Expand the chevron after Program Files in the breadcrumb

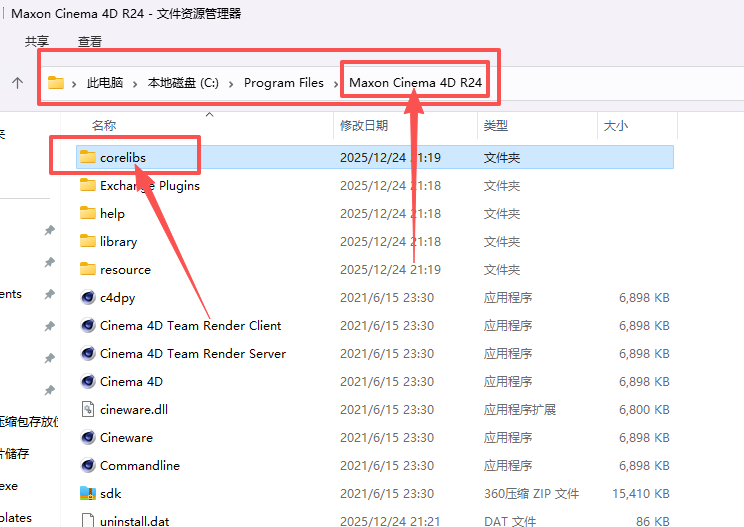pos(336,84)
